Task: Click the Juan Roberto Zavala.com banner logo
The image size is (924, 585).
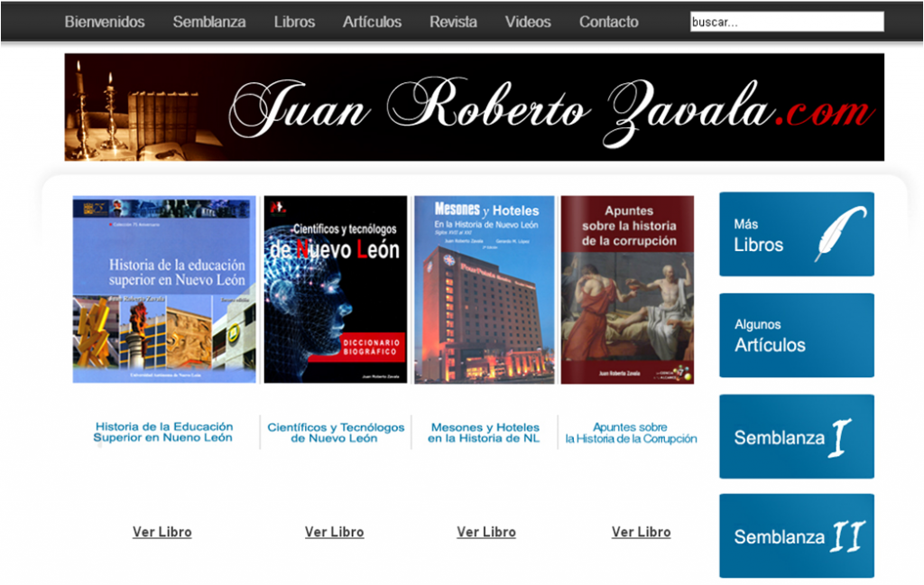Action: (474, 107)
